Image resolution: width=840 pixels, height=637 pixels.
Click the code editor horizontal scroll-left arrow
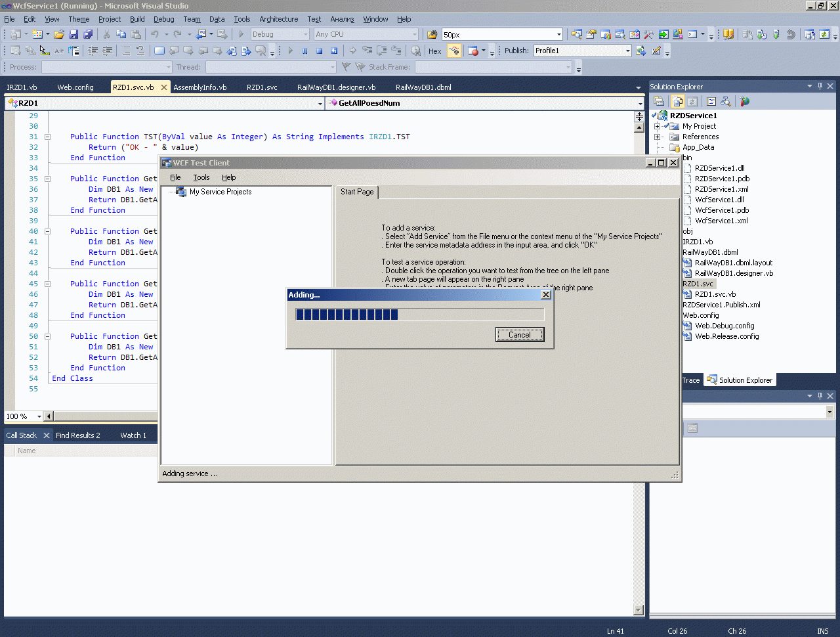point(49,416)
